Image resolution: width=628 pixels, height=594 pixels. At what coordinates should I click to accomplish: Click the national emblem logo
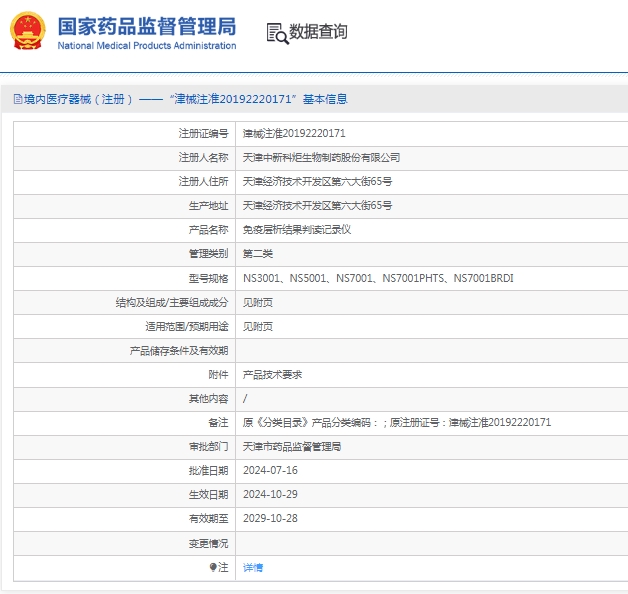pos(28,31)
